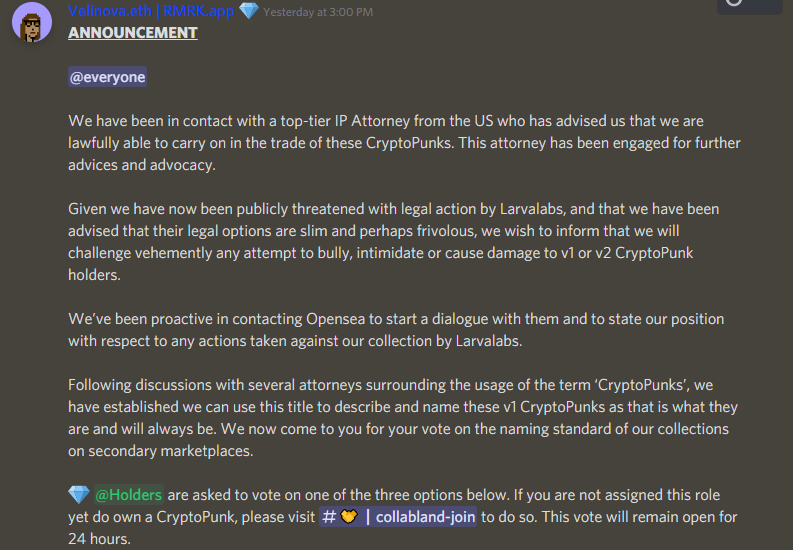This screenshot has height=550, width=793.
Task: Click the diamond badge beside the username
Action: pyautogui.click(x=249, y=11)
